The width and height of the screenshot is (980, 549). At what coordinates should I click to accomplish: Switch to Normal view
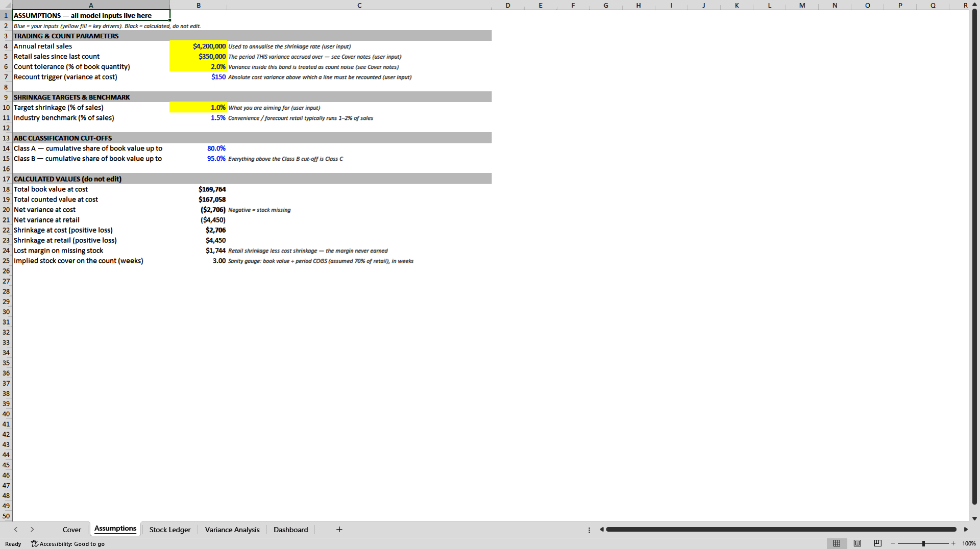click(837, 543)
